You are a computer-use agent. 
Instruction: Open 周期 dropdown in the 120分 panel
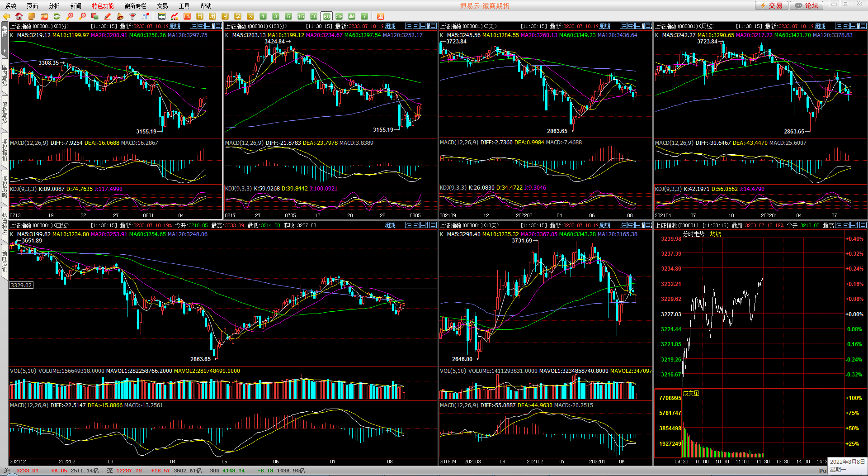coord(390,26)
